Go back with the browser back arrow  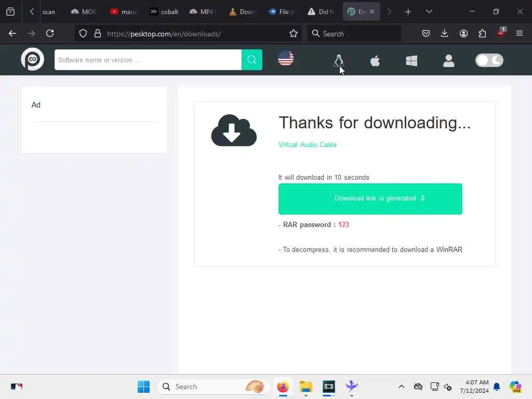click(12, 34)
